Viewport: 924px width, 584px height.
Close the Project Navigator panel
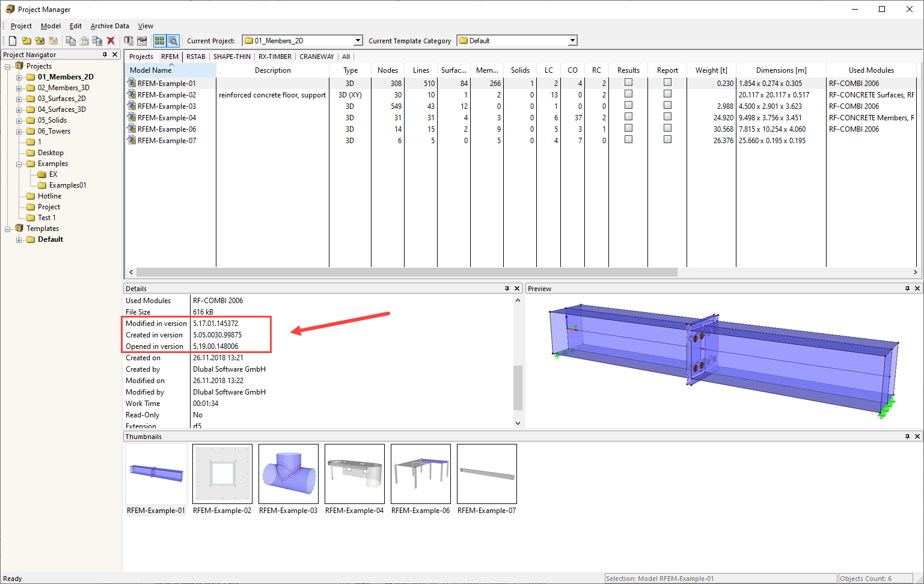[x=115, y=55]
